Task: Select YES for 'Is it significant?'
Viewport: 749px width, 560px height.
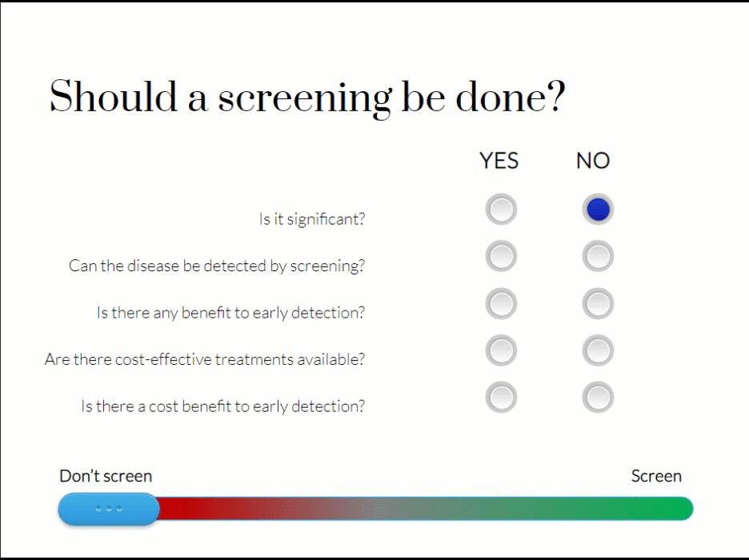Action: 501,210
